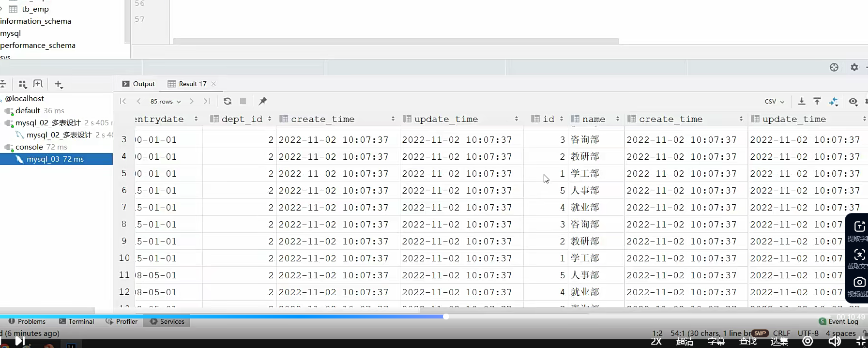Jump to last page of results
This screenshot has height=348, width=868.
click(207, 101)
